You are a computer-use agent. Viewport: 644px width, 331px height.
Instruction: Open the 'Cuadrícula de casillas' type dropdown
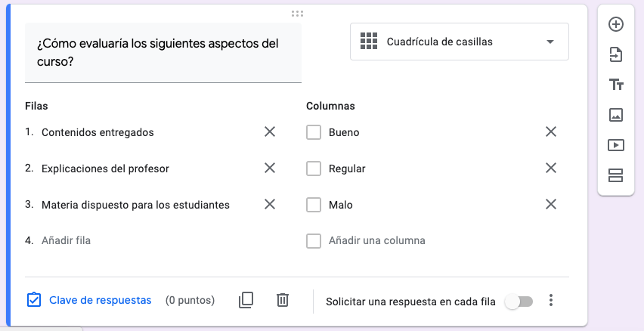(x=460, y=42)
